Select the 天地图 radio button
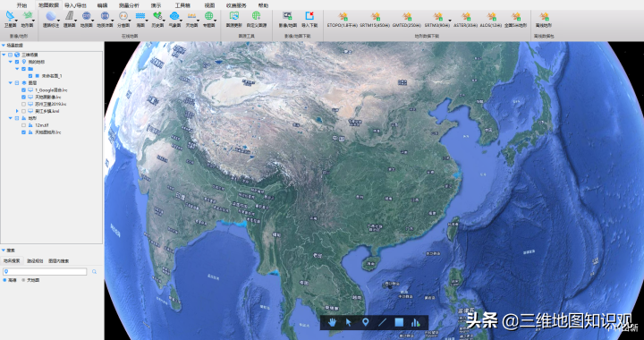Screen dimensions: 644x340 coord(23,280)
